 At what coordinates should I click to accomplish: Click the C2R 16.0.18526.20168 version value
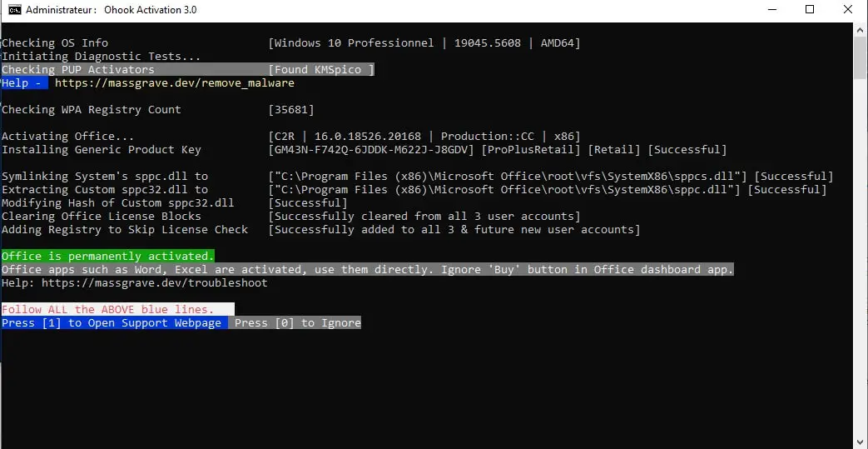(424, 137)
